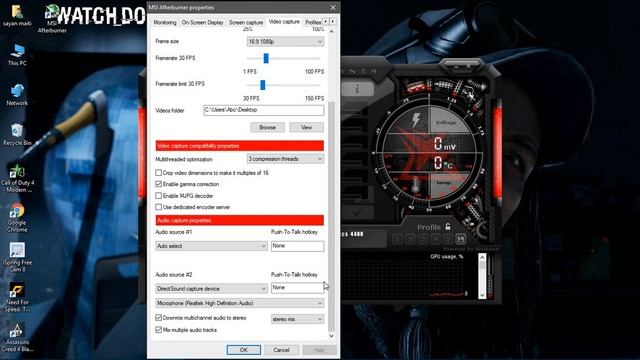This screenshot has width=640, height=360.
Task: Toggle Downmix multichannel audio to stereo
Action: [x=158, y=317]
